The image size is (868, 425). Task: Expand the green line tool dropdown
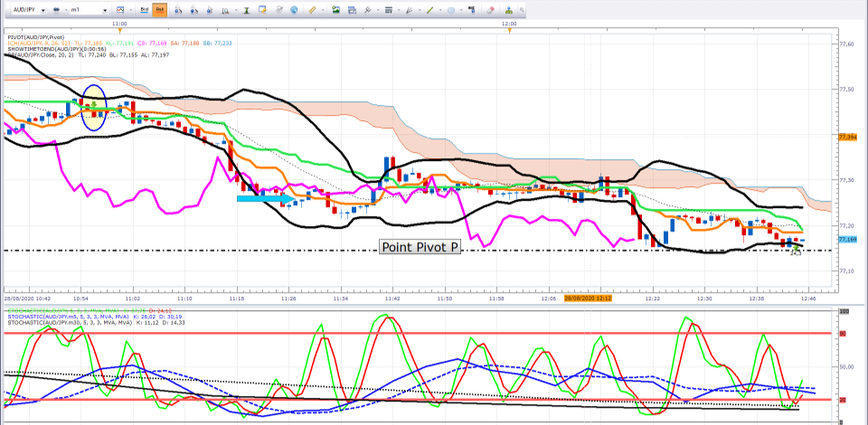coord(440,10)
